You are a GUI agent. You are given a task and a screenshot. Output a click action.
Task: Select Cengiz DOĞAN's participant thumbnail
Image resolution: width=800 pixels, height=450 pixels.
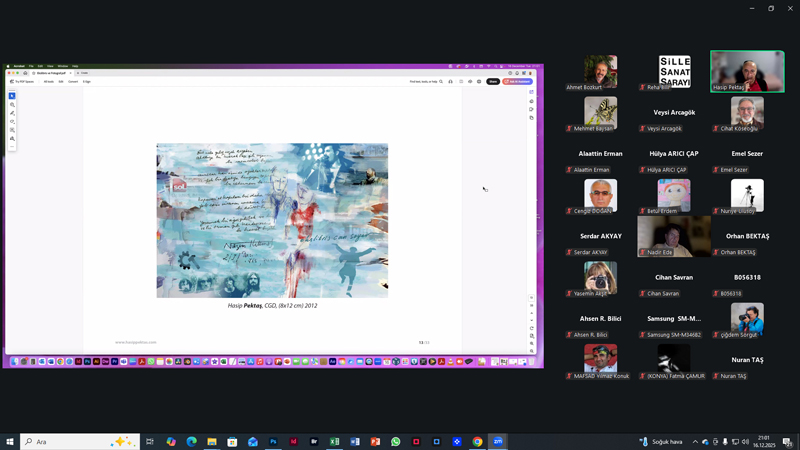(600, 195)
